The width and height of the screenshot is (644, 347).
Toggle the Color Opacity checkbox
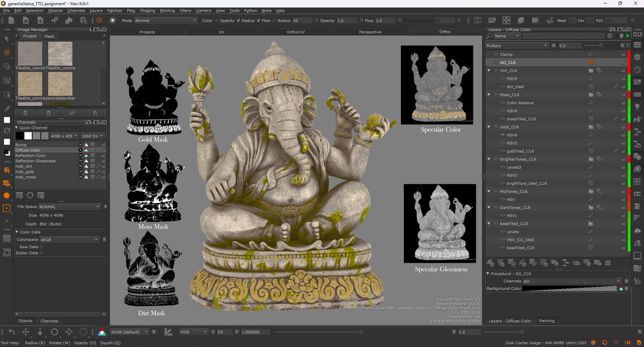[x=217, y=20]
